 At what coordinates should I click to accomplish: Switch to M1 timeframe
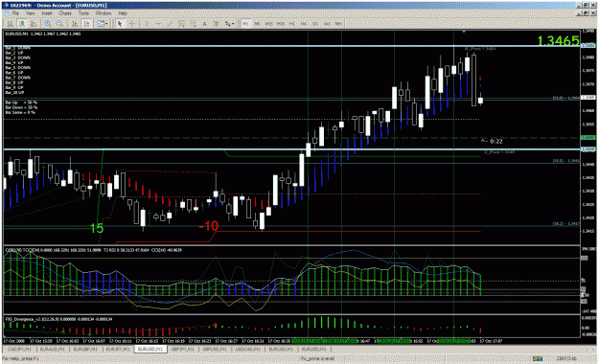tap(245, 24)
